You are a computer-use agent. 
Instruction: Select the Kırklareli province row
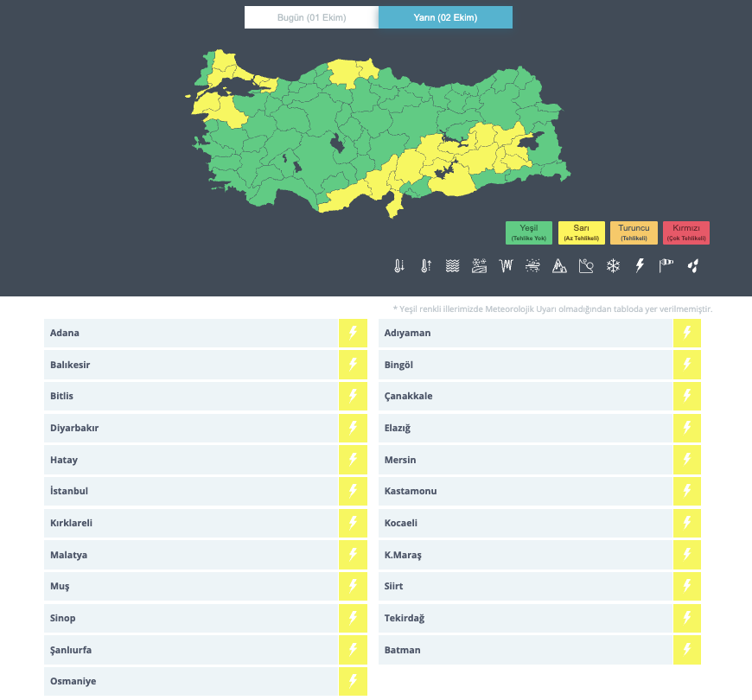(x=206, y=523)
